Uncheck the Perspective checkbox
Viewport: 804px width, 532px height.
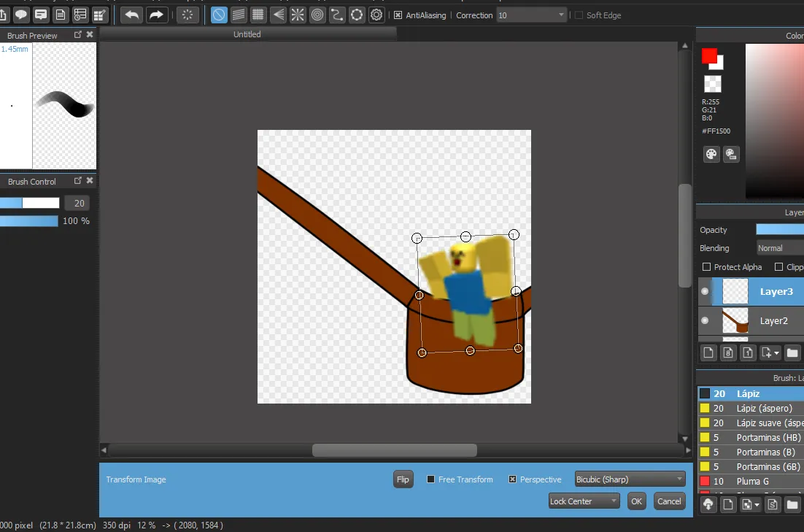[512, 479]
